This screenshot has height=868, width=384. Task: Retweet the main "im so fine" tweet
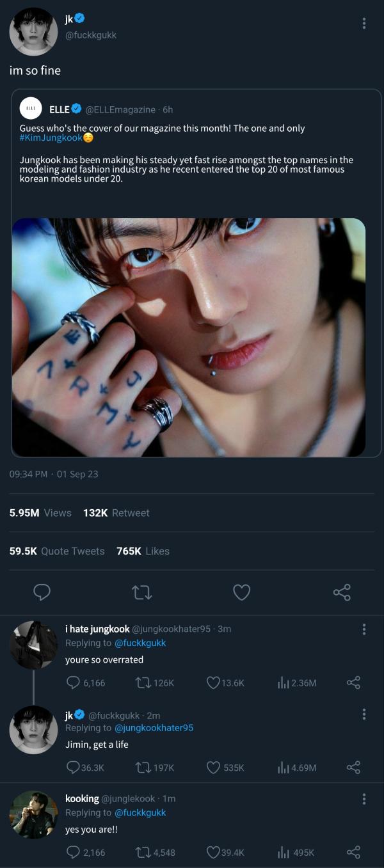click(x=141, y=592)
